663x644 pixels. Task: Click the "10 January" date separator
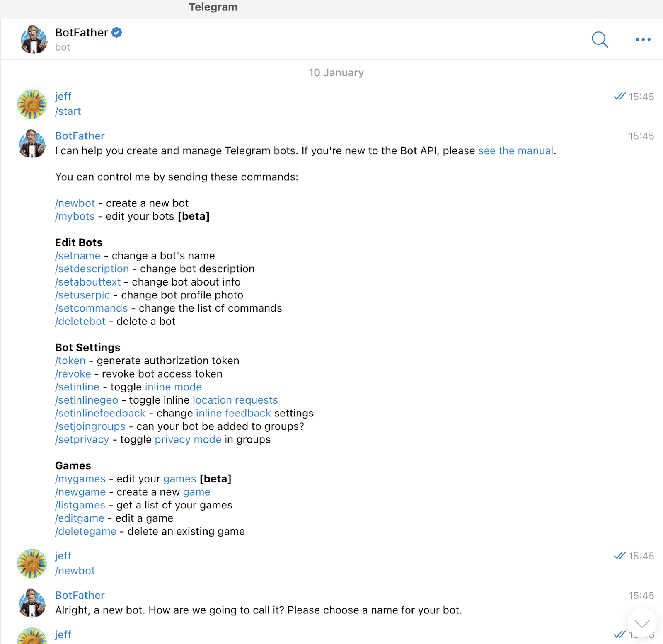[336, 73]
